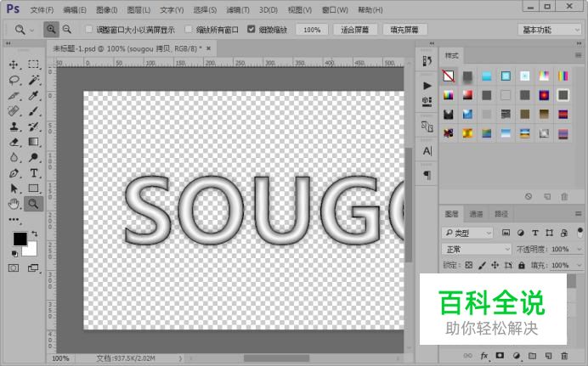
Task: Select the Move tool
Action: tap(14, 65)
